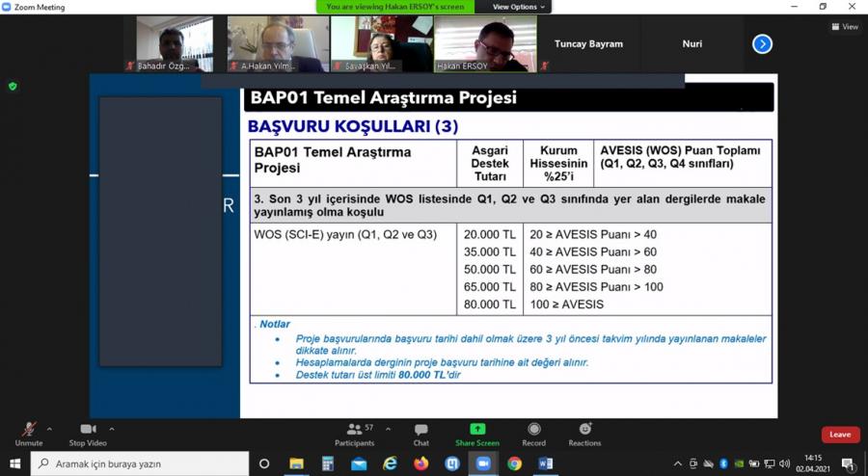
Task: Open the Reactions menu
Action: [584, 432]
